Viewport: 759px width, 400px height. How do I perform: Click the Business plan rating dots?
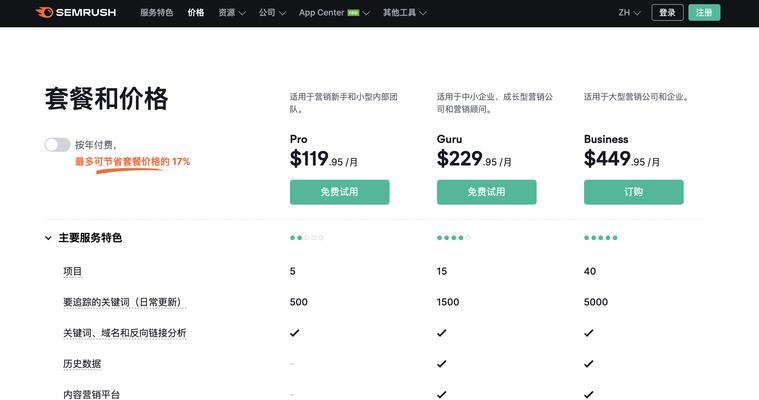pyautogui.click(x=601, y=238)
